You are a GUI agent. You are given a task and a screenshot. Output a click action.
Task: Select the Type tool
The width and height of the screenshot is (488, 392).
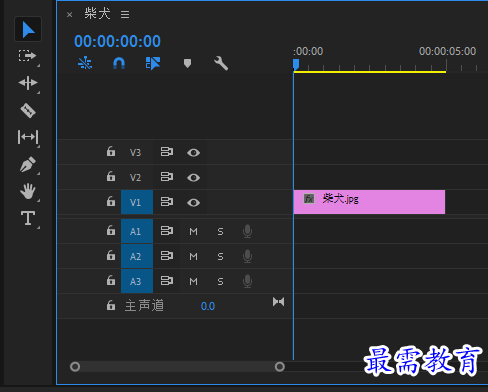click(28, 218)
